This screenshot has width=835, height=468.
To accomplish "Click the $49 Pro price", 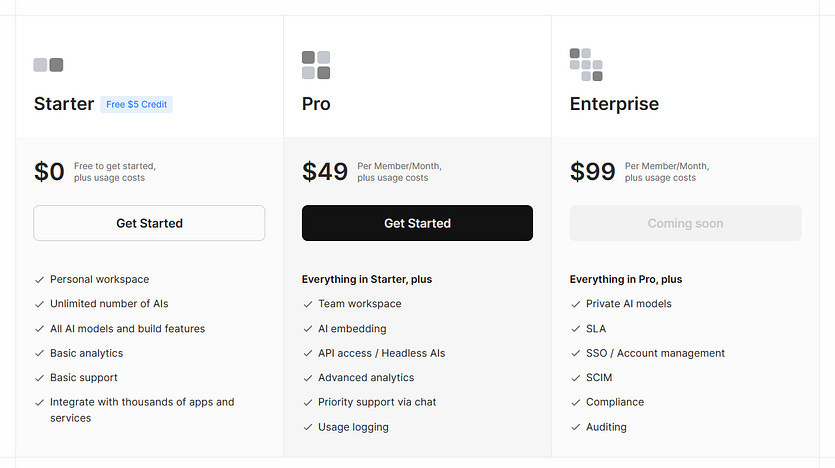I will pos(325,171).
